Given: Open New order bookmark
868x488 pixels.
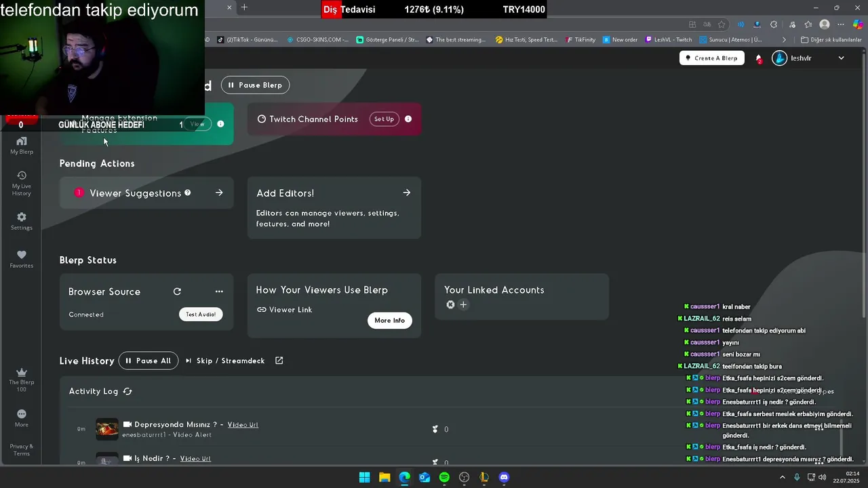Looking at the screenshot, I should [620, 40].
